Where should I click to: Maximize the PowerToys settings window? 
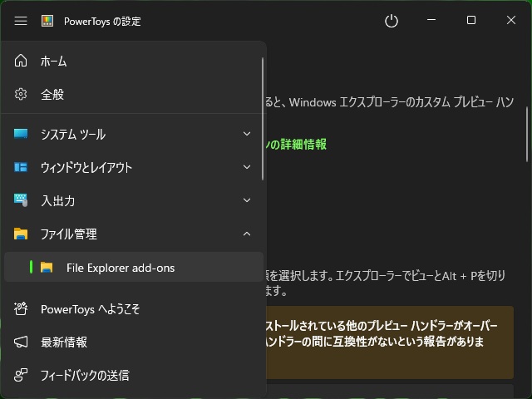click(471, 20)
